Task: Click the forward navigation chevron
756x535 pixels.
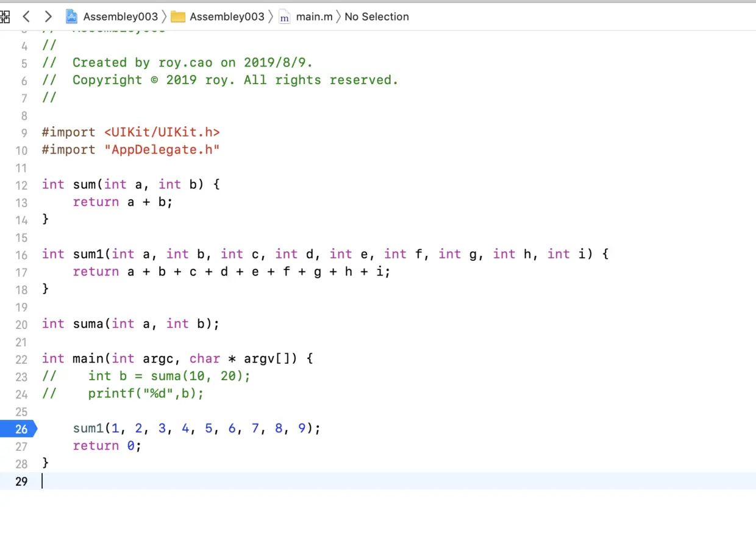Action: (48, 16)
